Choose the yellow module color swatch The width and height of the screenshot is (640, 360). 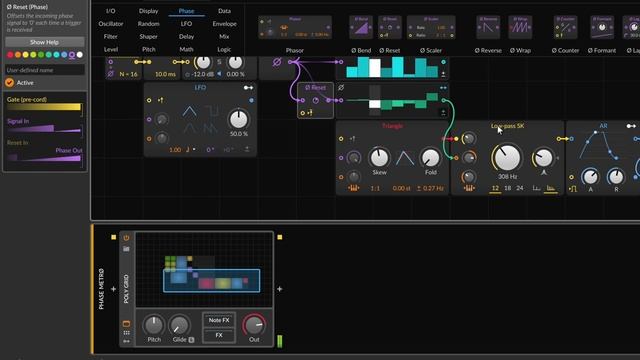26,55
